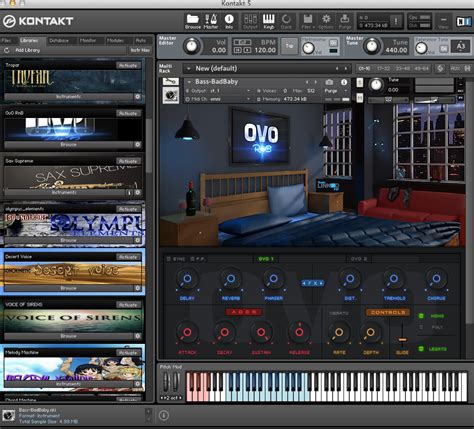This screenshot has width=474, height=429.
Task: Switch to the Libraries browser tab
Action: point(29,41)
